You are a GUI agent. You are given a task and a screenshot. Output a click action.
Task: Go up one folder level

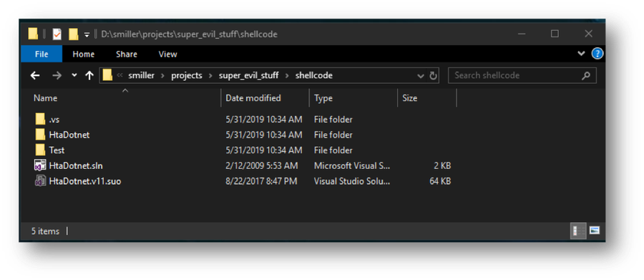(x=89, y=76)
